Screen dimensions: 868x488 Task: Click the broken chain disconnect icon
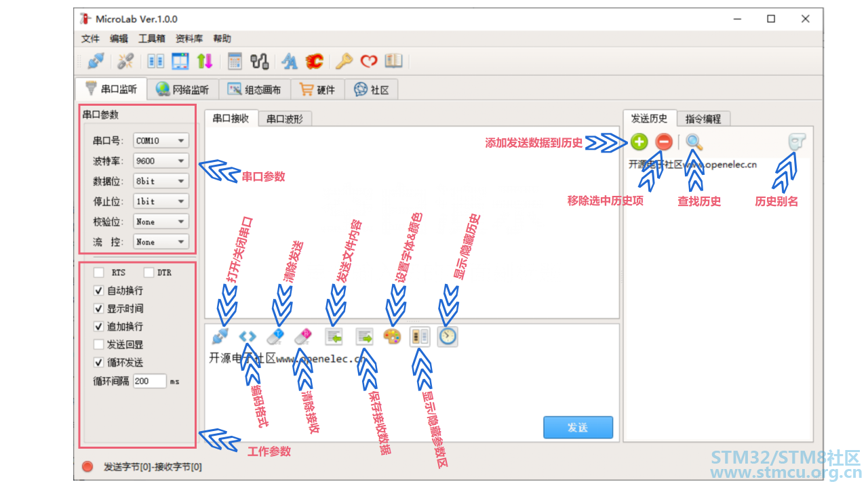[x=125, y=61]
